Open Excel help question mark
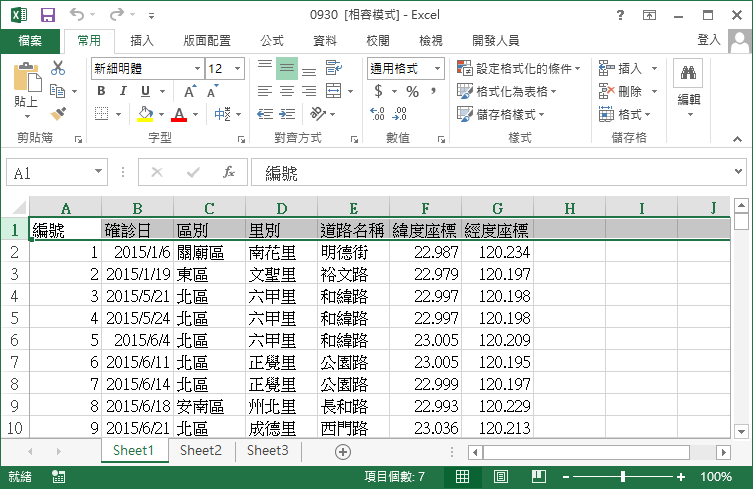Image resolution: width=753 pixels, height=489 pixels. coord(620,15)
